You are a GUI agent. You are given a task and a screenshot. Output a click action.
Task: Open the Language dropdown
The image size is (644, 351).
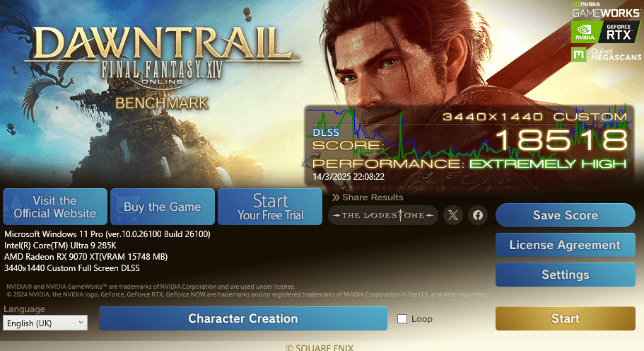pos(45,323)
